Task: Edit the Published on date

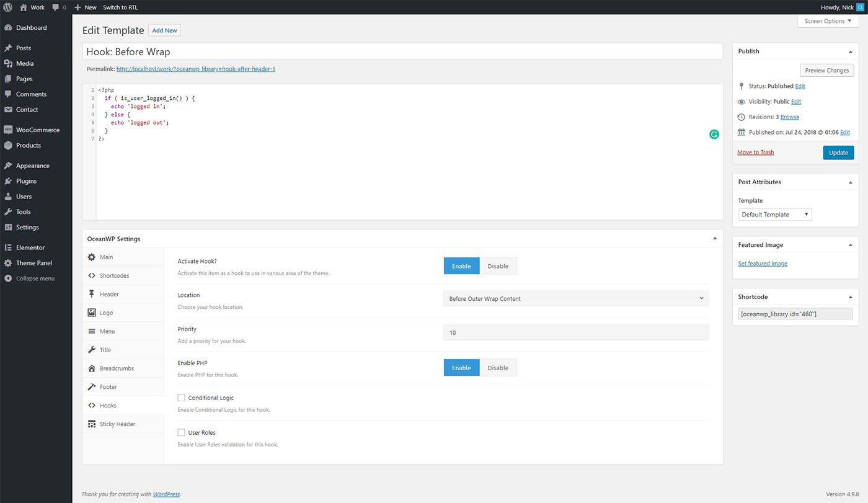Action: pyautogui.click(x=845, y=133)
